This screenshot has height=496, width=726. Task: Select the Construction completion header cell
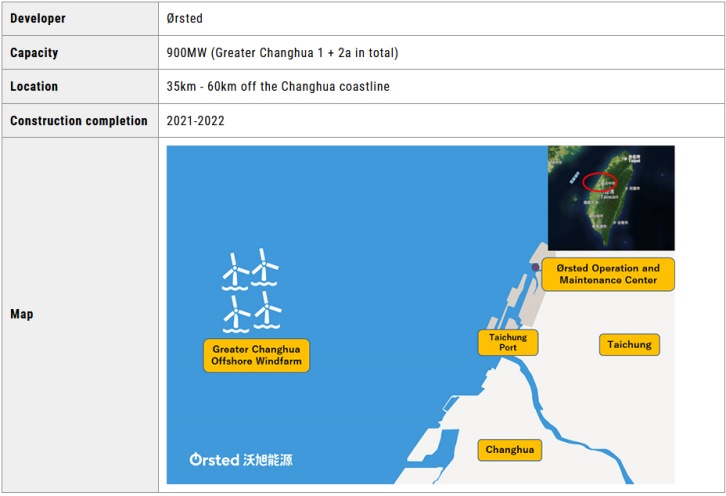(80, 121)
